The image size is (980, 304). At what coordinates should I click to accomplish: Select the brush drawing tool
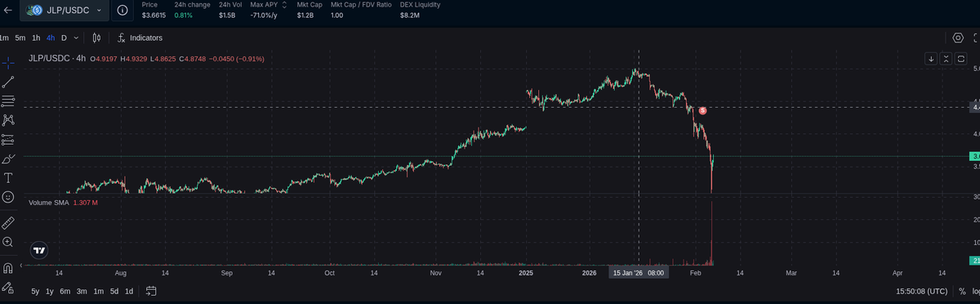tap(8, 159)
